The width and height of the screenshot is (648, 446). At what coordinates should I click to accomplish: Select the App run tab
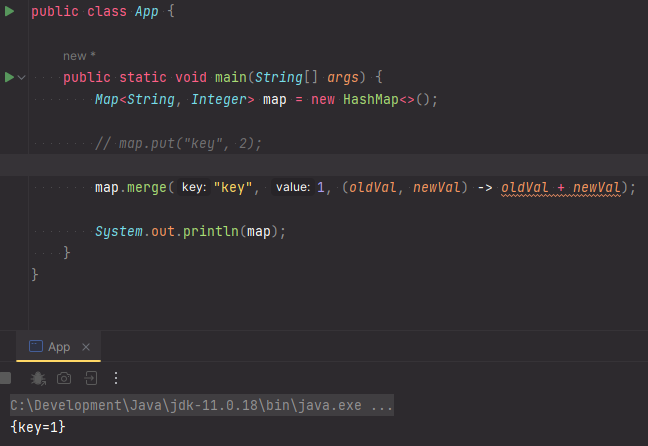(x=59, y=347)
